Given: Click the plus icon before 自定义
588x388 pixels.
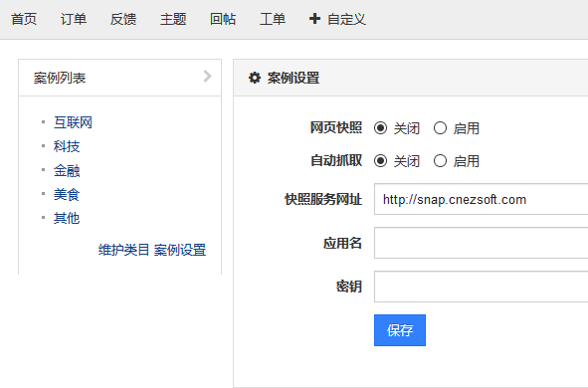Looking at the screenshot, I should coord(314,19).
